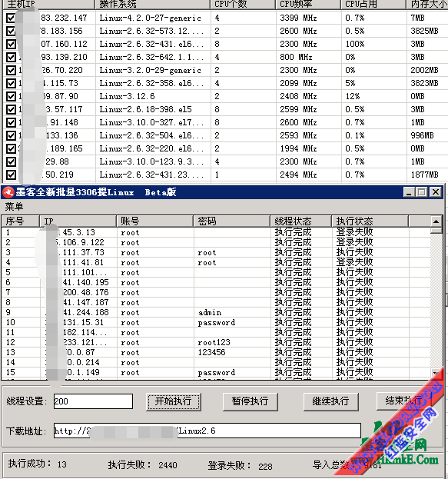
Task: Select row 3 with password root
Action: pyautogui.click(x=216, y=252)
